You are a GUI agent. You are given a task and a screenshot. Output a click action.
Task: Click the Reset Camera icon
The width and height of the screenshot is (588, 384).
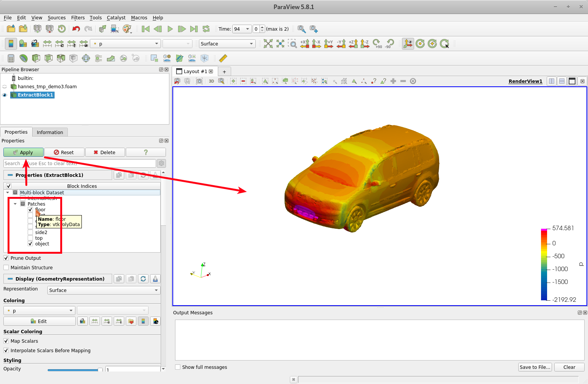(x=268, y=44)
